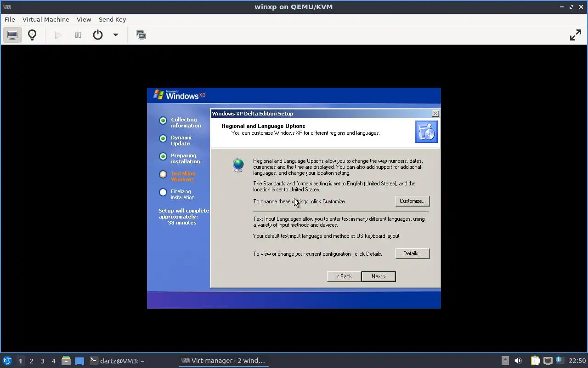Click the virt-viewer window menu icon in the title bar
588x368 pixels.
click(7, 7)
